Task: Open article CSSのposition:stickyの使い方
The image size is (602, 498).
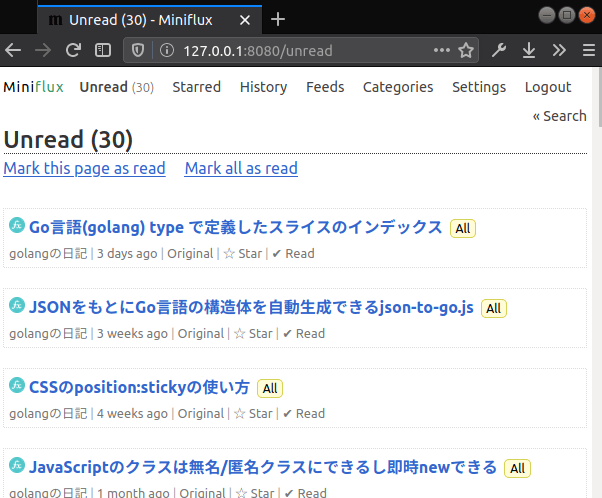Action: pyautogui.click(x=140, y=387)
